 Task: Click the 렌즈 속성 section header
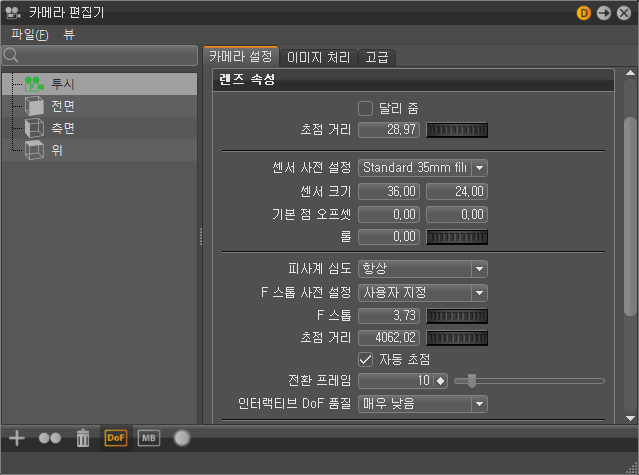click(413, 80)
